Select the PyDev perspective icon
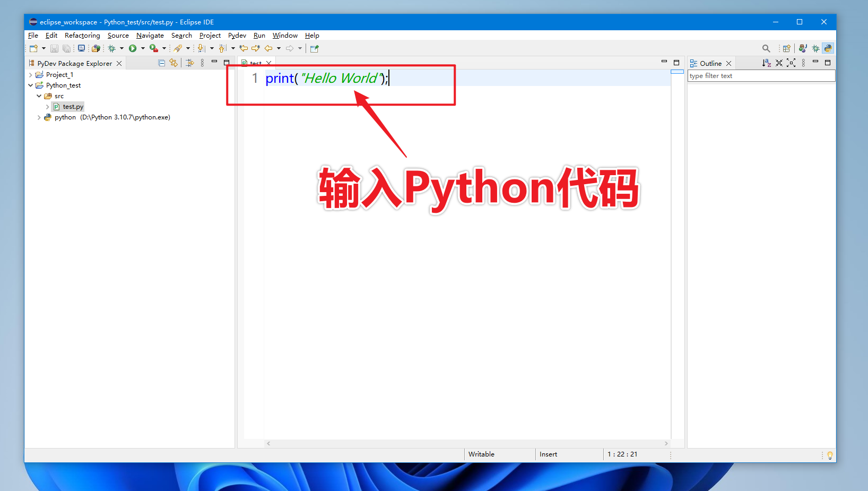 pos(828,48)
